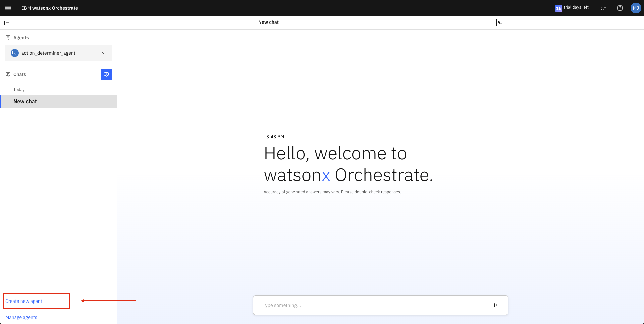Start a new chat with blue button
644x324 pixels.
[x=106, y=74]
